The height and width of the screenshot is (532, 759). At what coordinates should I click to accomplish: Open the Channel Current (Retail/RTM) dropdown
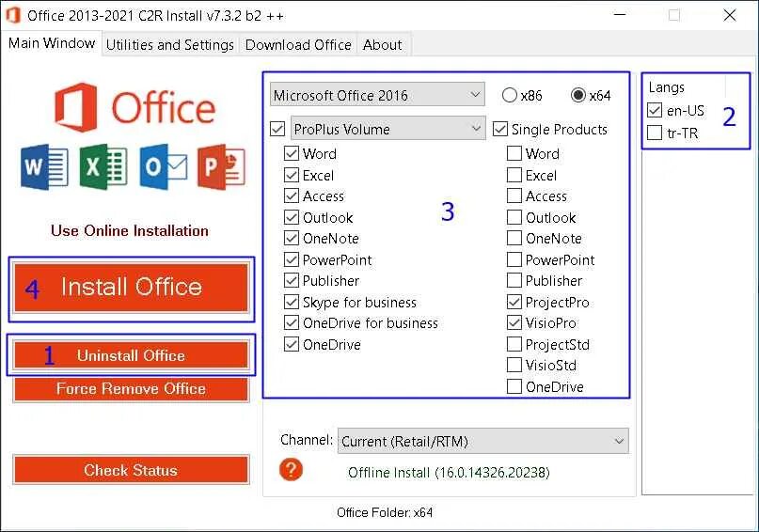pos(483,441)
